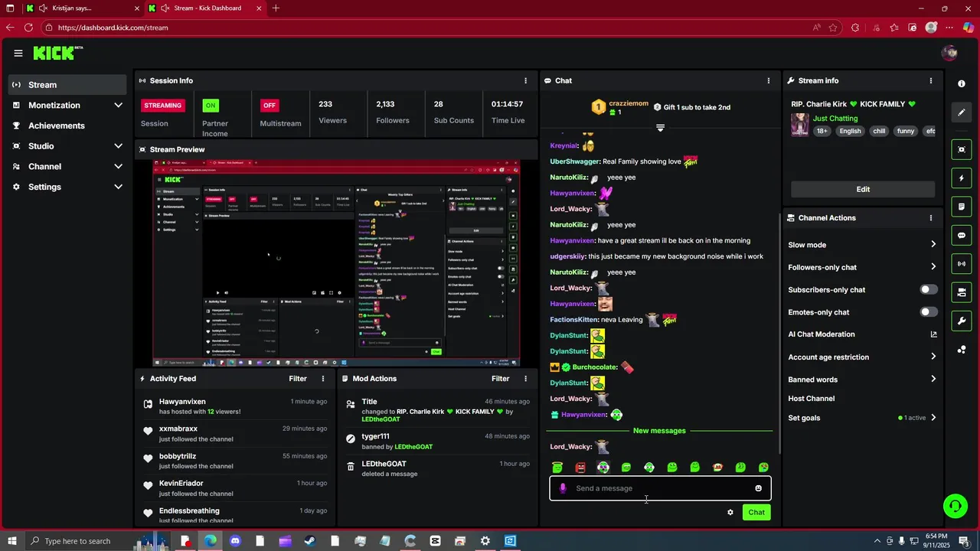Screen dimensions: 980x551
Task: Open Steam from the taskbar
Action: [309, 541]
